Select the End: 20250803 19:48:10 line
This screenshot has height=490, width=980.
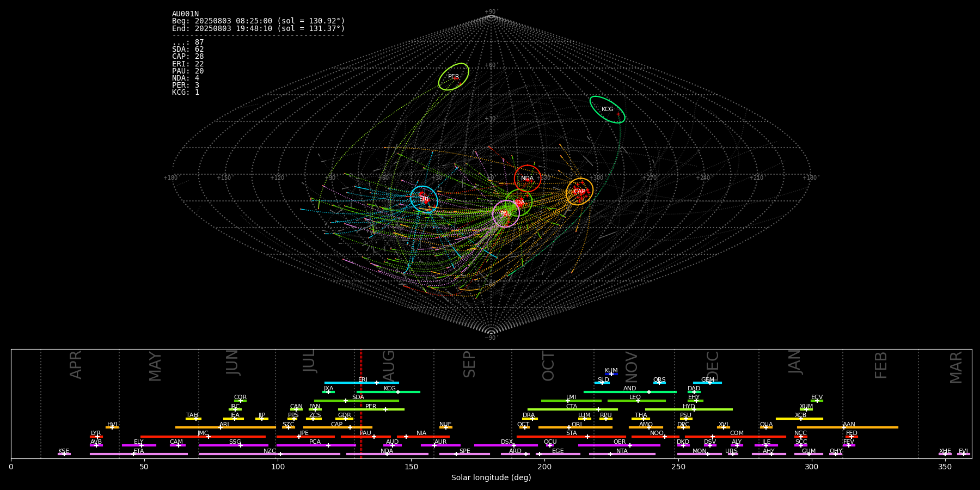click(258, 28)
